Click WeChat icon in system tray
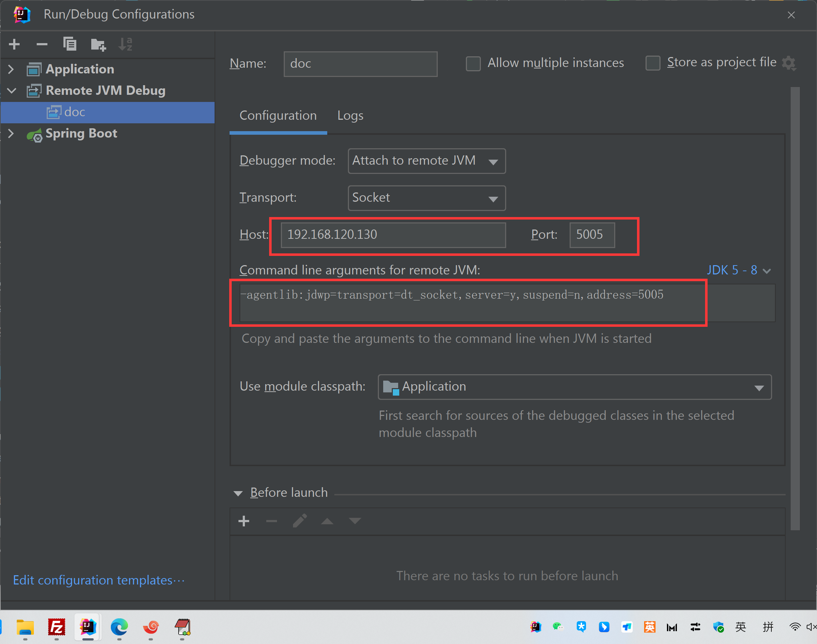This screenshot has width=817, height=644. coord(558,627)
